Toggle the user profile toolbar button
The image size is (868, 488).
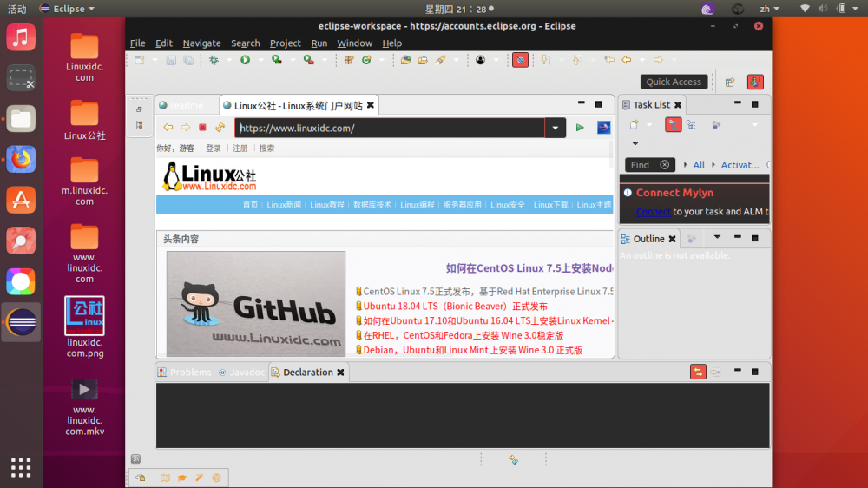[x=481, y=60]
